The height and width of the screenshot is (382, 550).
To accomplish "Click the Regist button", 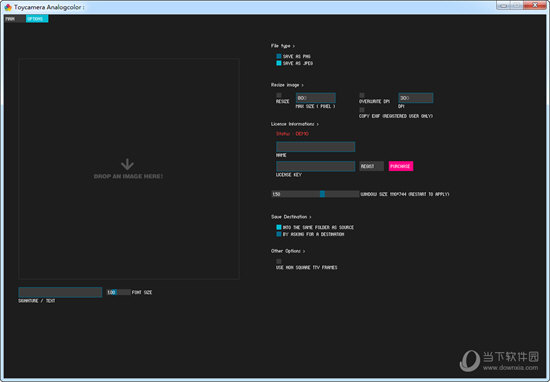I will (371, 166).
